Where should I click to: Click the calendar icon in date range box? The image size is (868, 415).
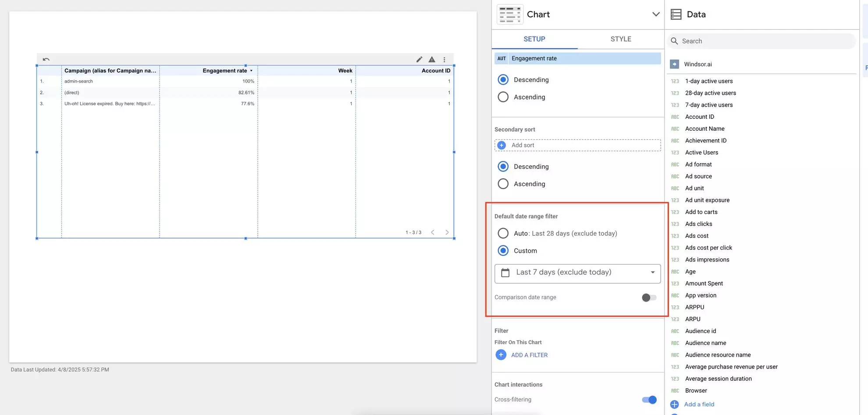pos(505,272)
